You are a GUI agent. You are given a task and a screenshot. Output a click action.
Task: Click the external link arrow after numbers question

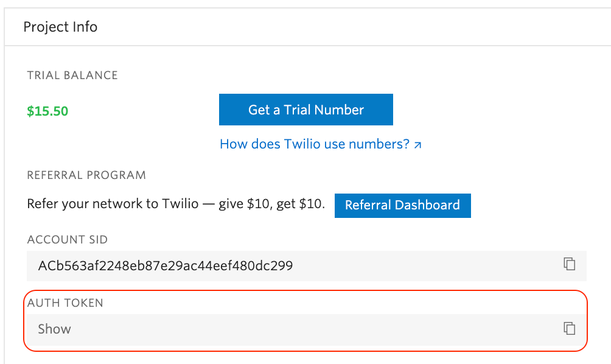tap(417, 144)
